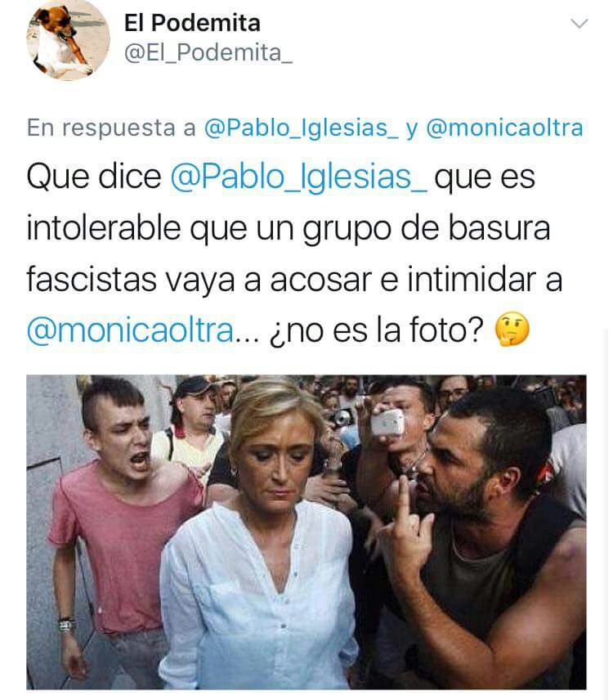This screenshot has width=613, height=700.
Task: Click the thinking face emoji
Action: [512, 330]
